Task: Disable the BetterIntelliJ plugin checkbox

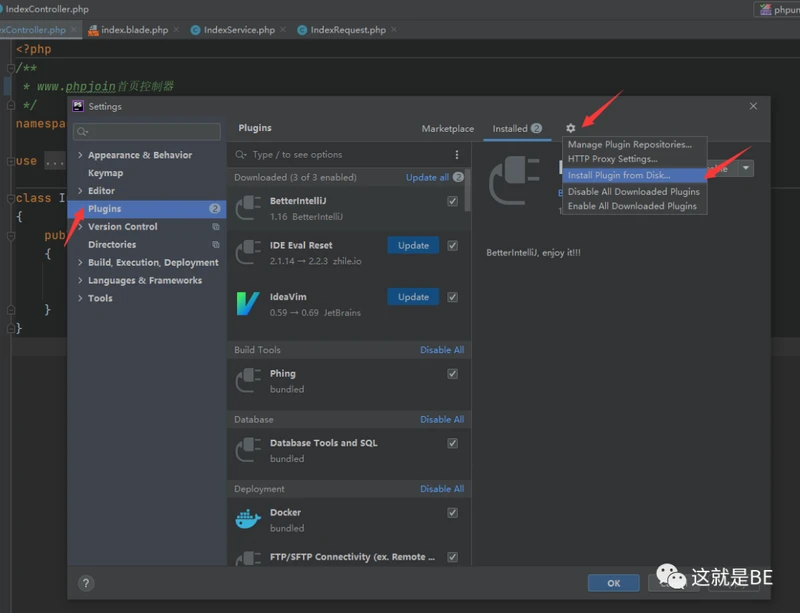Action: [453, 201]
